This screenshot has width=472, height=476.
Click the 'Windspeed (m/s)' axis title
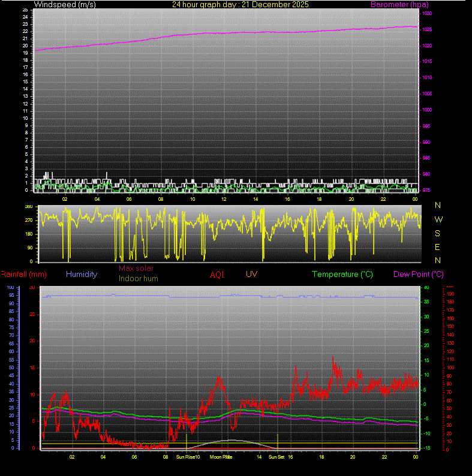65,5
